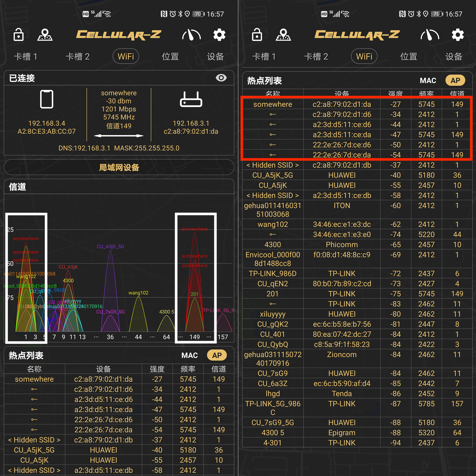
Task: Toggle AP mode in right hotspot list
Action: click(455, 80)
